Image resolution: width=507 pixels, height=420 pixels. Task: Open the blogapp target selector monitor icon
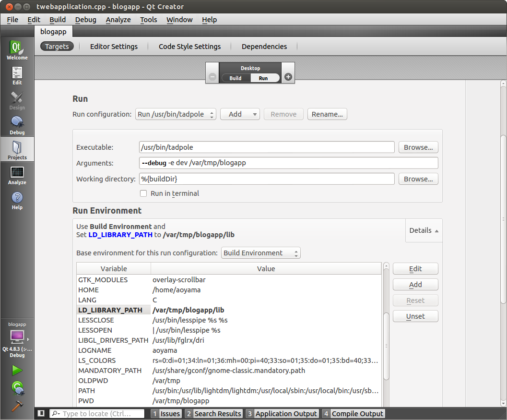click(17, 337)
